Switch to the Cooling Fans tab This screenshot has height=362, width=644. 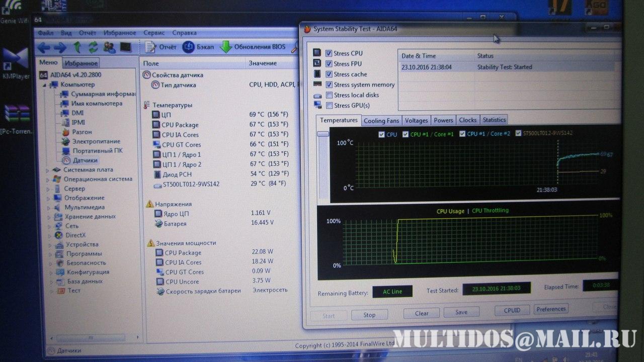tap(381, 121)
